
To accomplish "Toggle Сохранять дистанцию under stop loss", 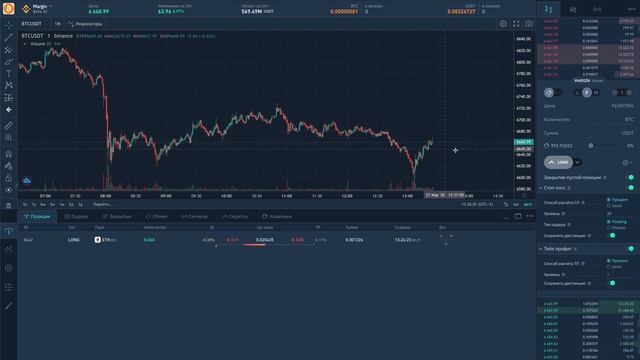I will click(612, 236).
